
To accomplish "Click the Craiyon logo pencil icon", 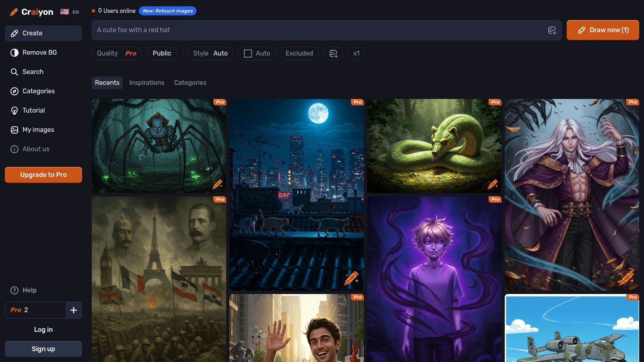I will tap(14, 12).
